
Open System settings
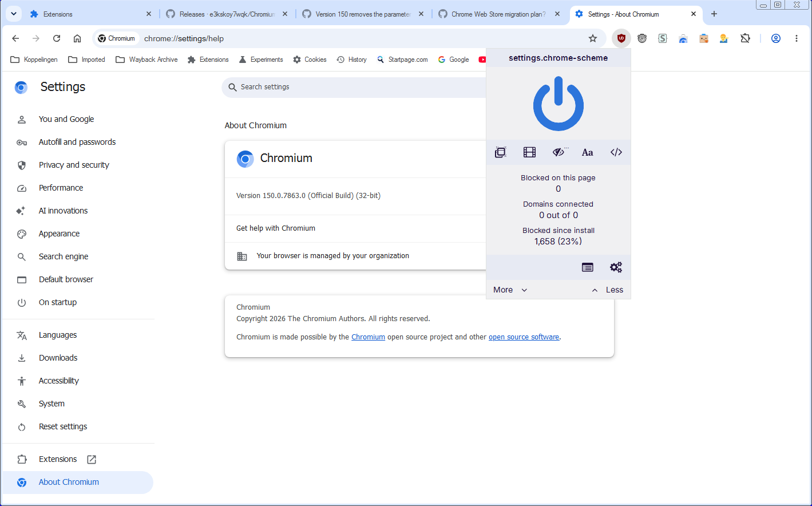click(78, 404)
